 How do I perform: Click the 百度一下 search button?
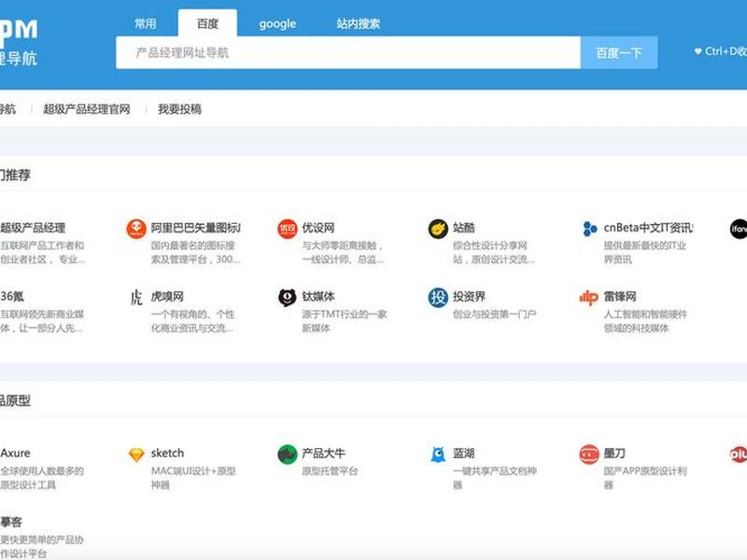click(x=619, y=53)
